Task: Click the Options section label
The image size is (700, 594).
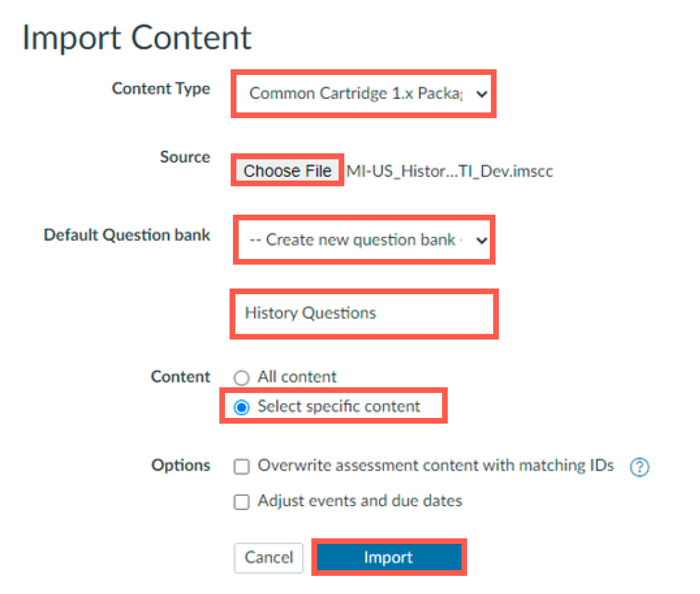Action: click(180, 466)
